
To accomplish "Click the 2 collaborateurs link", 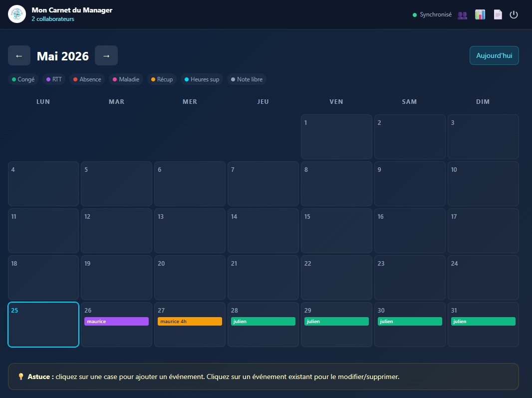I will (x=53, y=19).
